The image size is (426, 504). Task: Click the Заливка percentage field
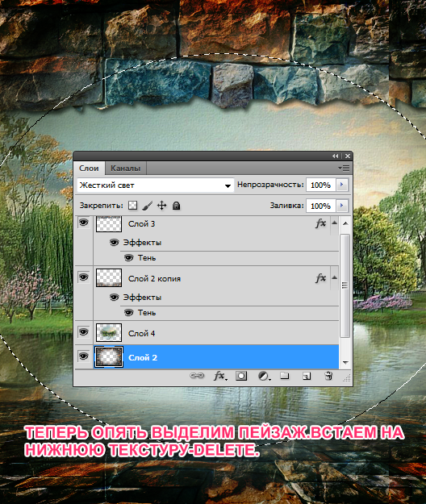coord(321,206)
